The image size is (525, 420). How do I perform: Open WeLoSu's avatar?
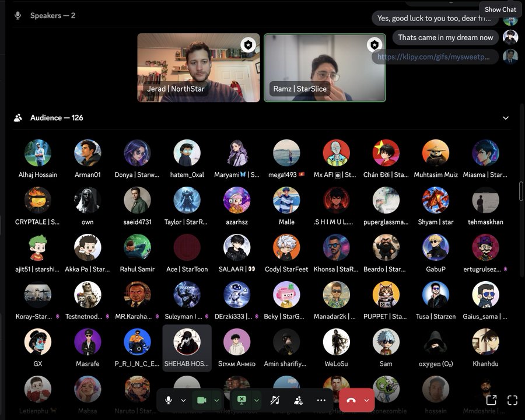[x=337, y=342]
